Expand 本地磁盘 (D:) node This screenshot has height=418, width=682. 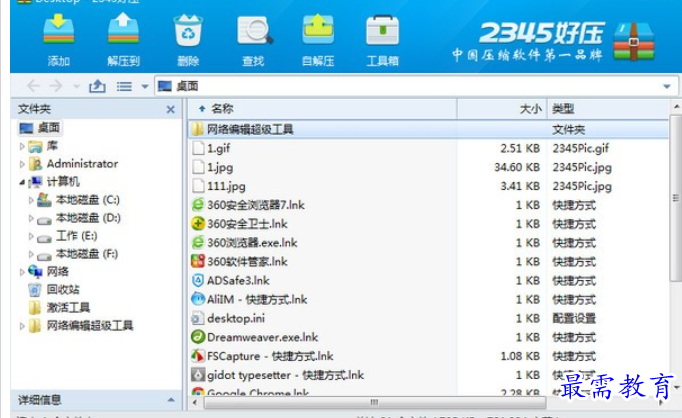click(31, 218)
